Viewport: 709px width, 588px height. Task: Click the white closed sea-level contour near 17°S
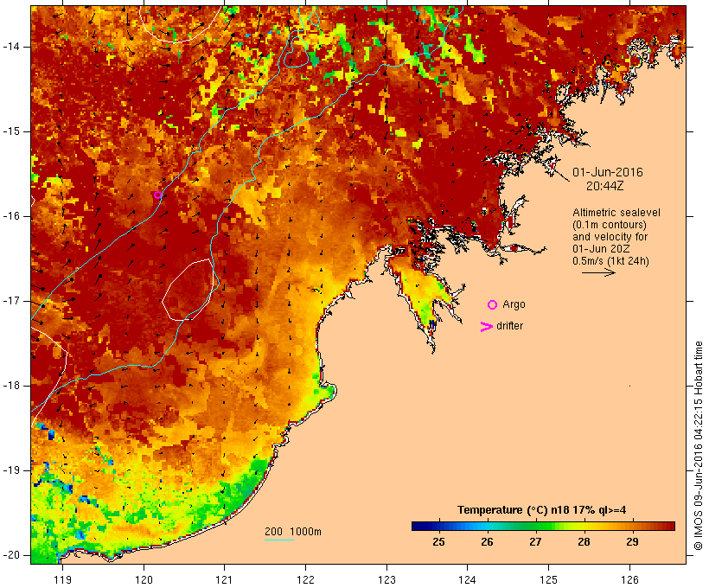click(x=188, y=290)
